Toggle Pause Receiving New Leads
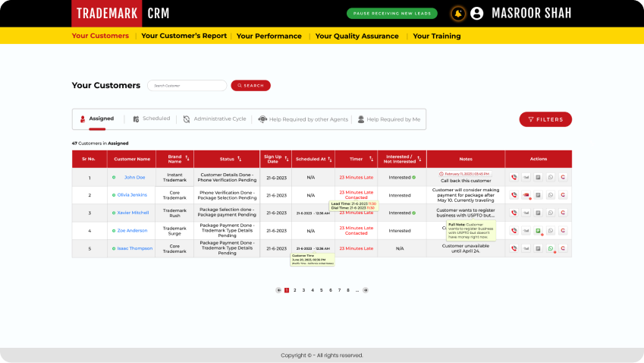 tap(392, 14)
